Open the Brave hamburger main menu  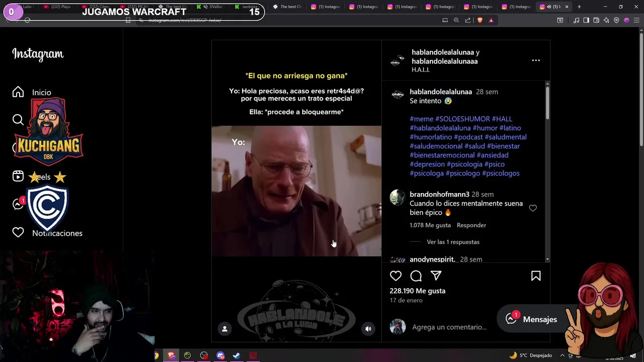click(x=636, y=20)
